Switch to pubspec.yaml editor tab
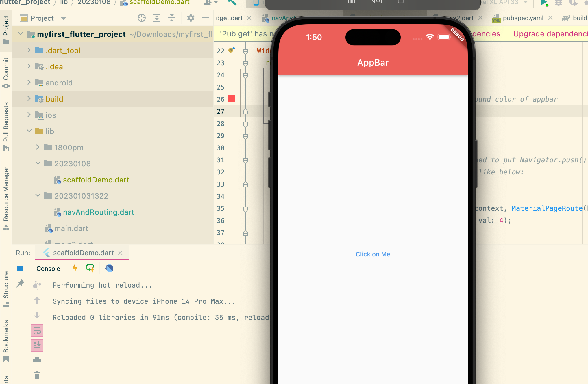 click(523, 18)
